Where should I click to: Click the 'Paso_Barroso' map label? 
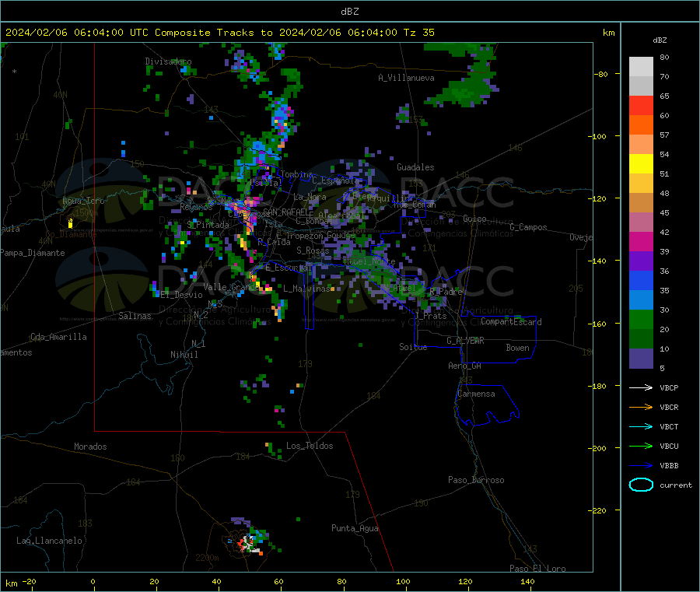(x=476, y=480)
